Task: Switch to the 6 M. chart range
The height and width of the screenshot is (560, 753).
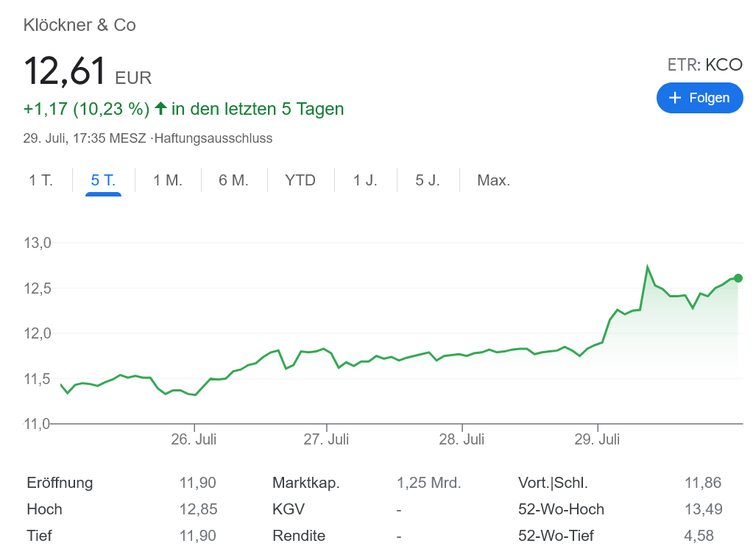Action: coord(233,180)
